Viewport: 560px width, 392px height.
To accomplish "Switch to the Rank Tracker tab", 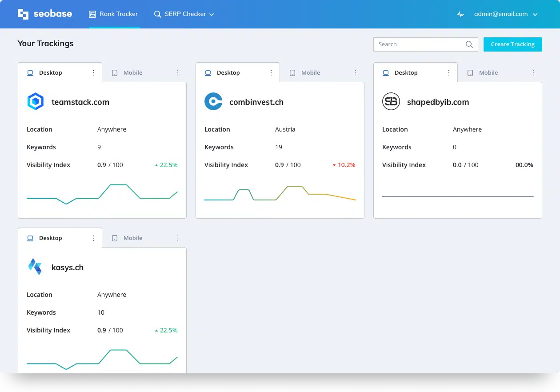I will (x=114, y=14).
